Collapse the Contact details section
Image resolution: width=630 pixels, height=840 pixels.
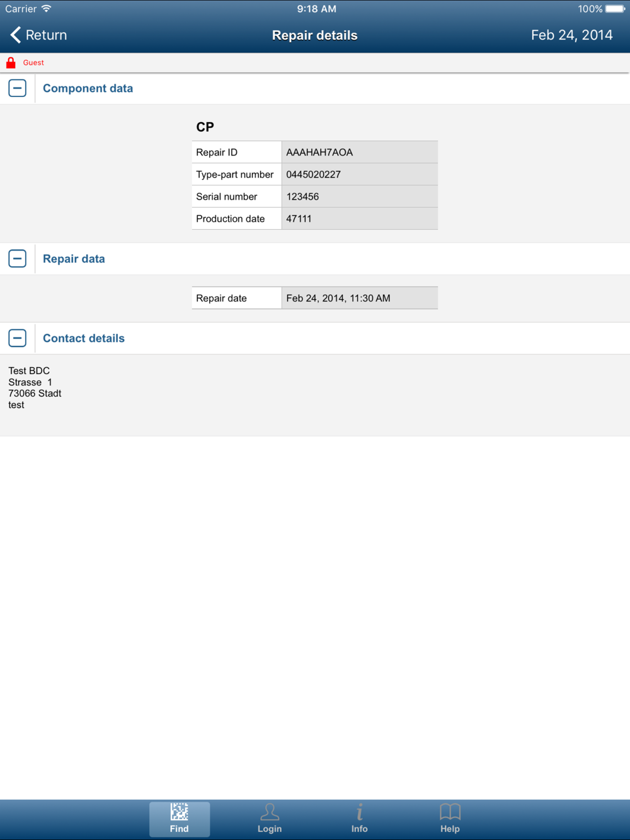[18, 338]
